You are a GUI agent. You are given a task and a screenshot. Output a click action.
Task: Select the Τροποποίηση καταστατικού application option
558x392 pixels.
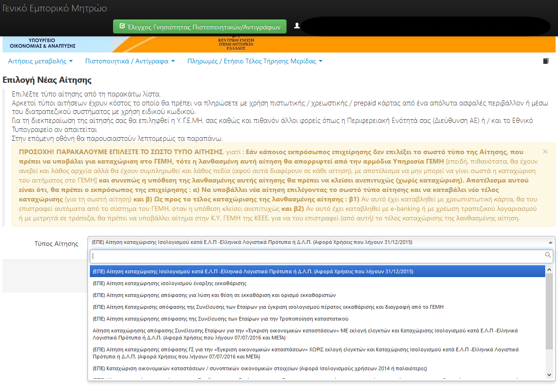(x=220, y=319)
